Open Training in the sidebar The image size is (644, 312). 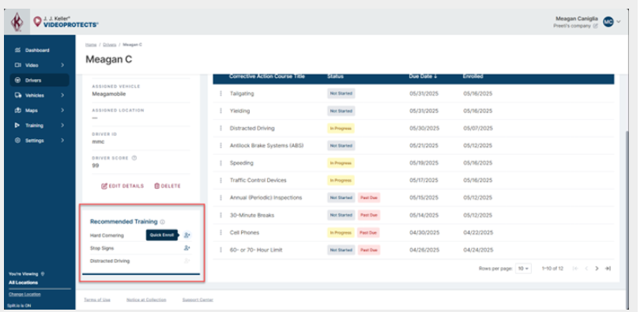40,126
